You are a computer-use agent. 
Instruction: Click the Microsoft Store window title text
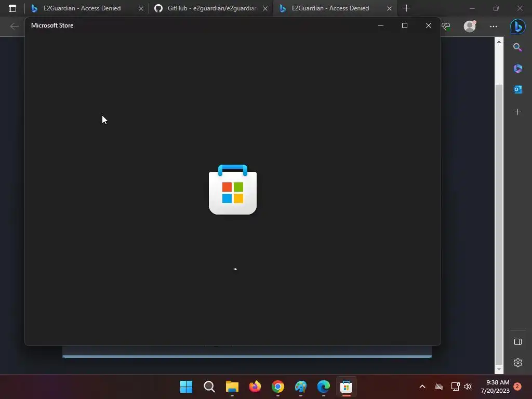coord(52,25)
